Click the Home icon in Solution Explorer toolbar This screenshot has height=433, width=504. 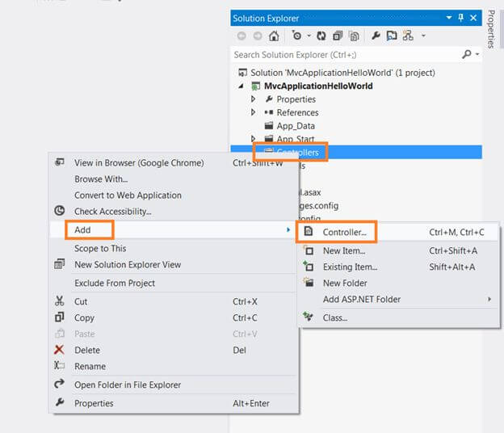[274, 36]
